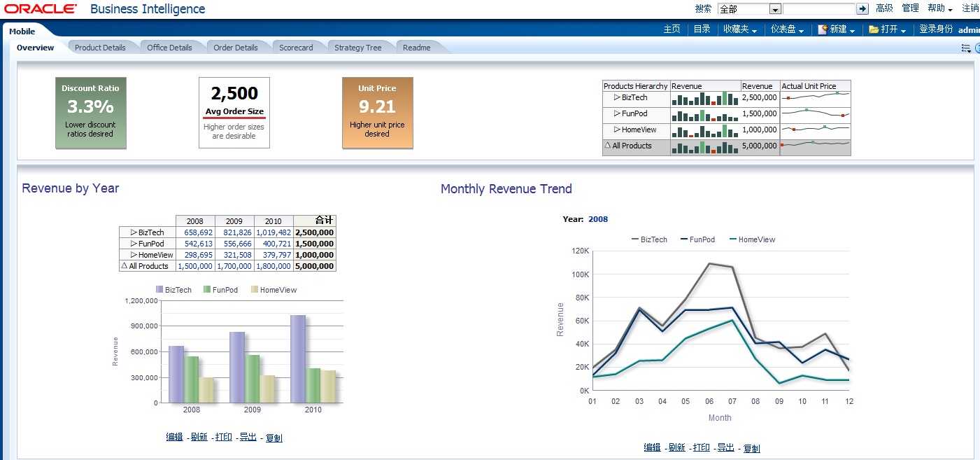Image resolution: width=980 pixels, height=460 pixels.
Task: Expand FunPod row in Revenue by Year table
Action: 134,244
